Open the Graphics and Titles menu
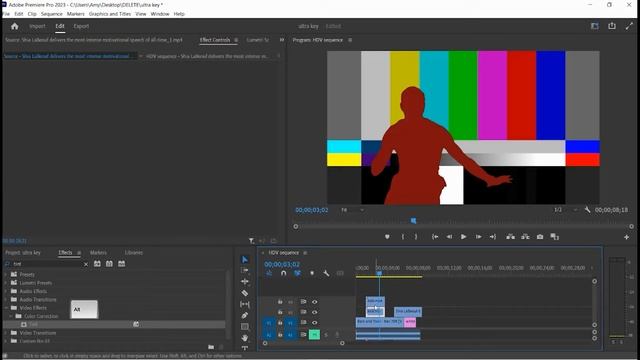Screen dimensions: 640x360 point(110,14)
